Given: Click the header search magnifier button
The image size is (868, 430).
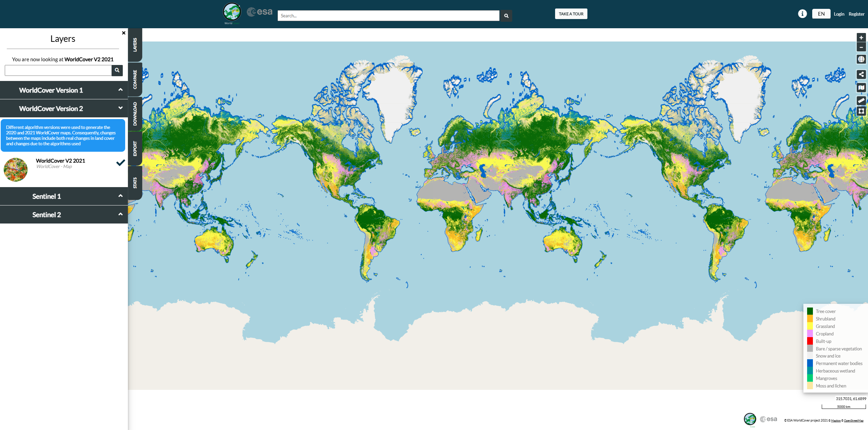Looking at the screenshot, I should pos(506,16).
